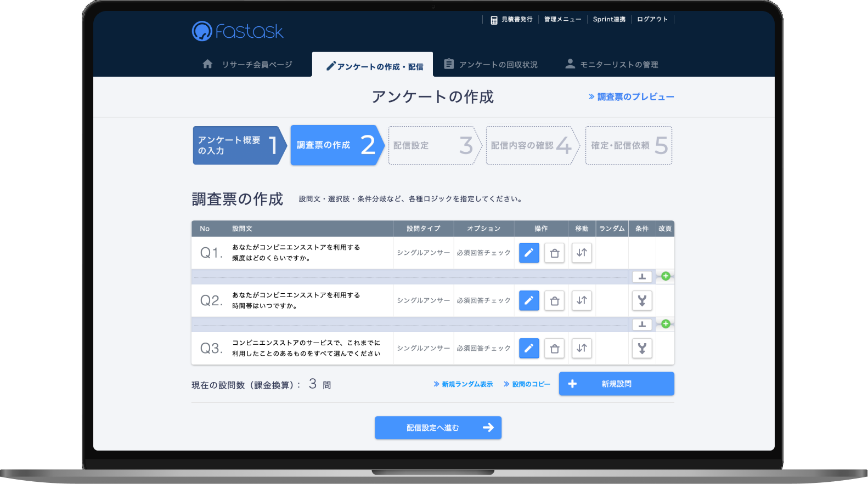The height and width of the screenshot is (484, 868).
Task: Switch to the モニターリストの管理 tab
Action: (x=612, y=65)
